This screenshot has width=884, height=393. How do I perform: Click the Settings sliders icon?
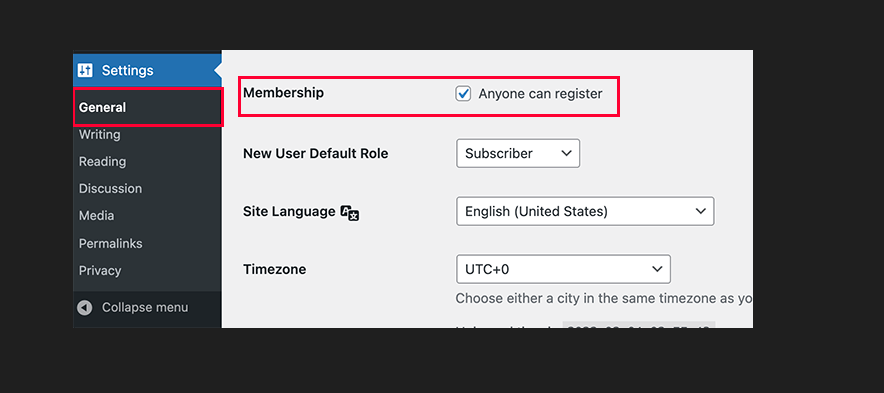coord(85,70)
